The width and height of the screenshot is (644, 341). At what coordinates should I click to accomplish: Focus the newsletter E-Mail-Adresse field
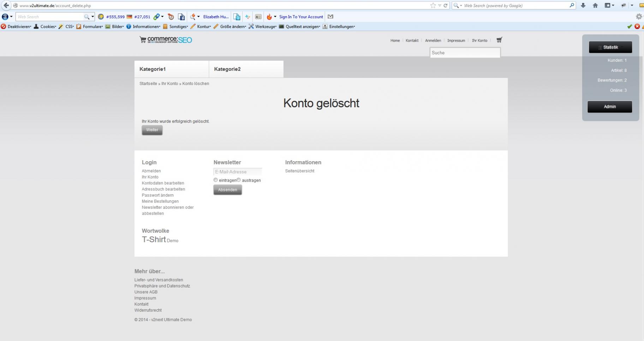(238, 172)
